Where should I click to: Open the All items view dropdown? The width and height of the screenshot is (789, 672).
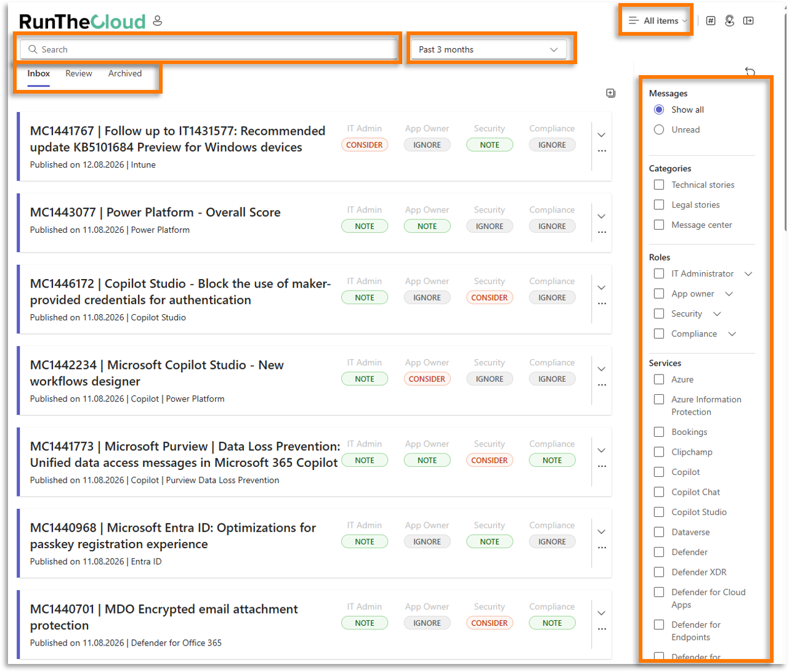657,21
